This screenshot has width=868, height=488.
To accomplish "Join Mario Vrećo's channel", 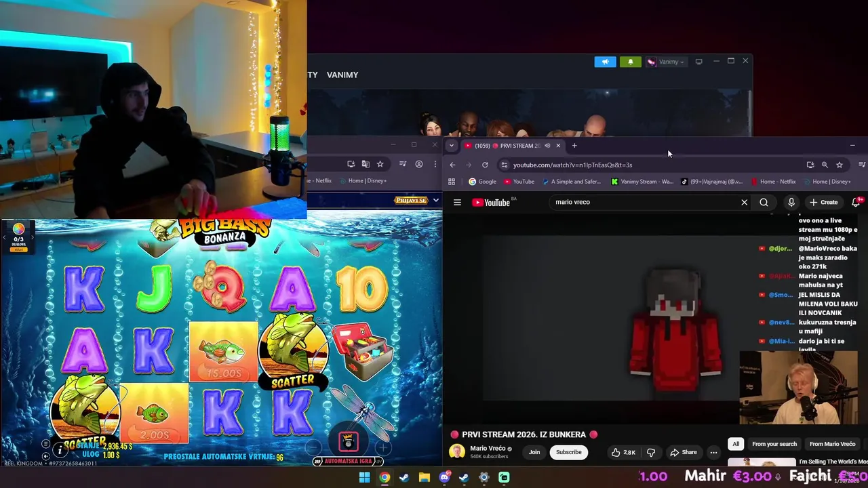I will point(534,452).
